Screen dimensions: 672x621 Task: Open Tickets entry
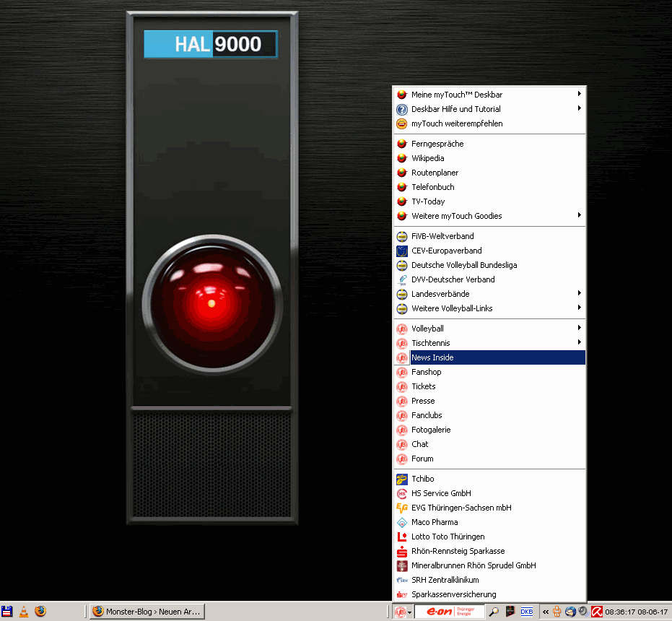pos(489,386)
